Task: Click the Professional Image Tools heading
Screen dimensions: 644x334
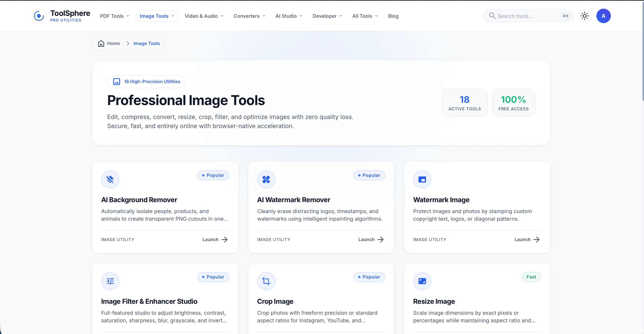Action: 186,100
